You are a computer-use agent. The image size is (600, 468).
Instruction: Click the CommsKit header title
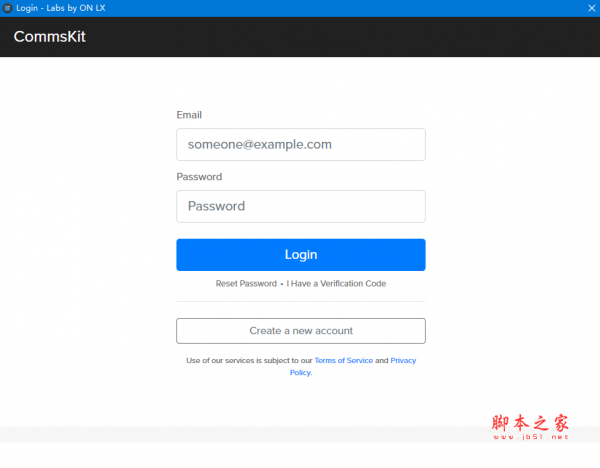click(50, 37)
